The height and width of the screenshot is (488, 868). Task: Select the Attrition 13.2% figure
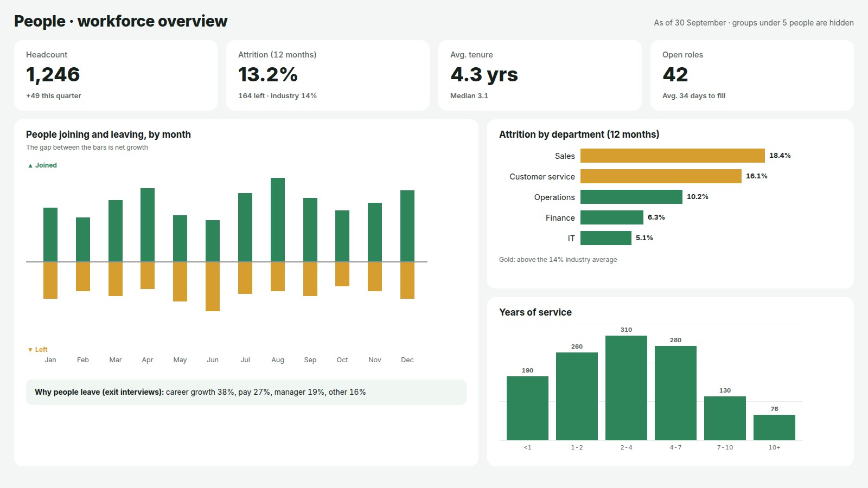click(268, 74)
